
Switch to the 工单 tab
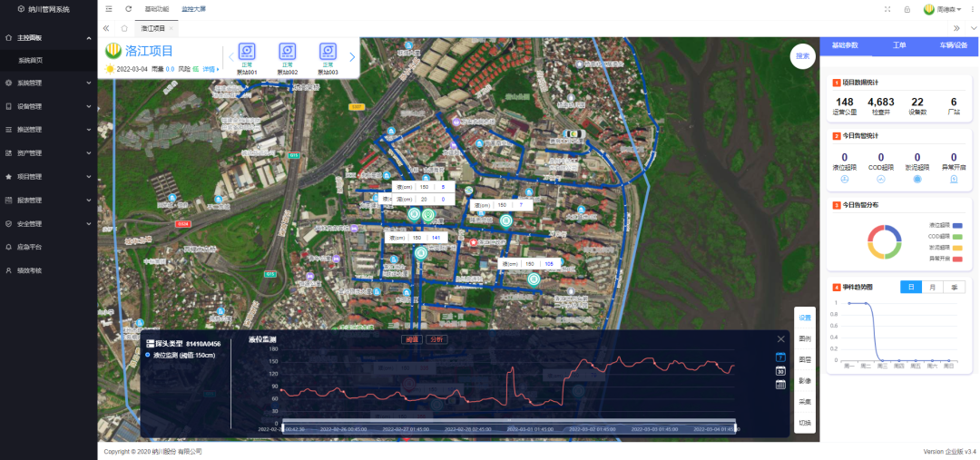click(x=899, y=44)
